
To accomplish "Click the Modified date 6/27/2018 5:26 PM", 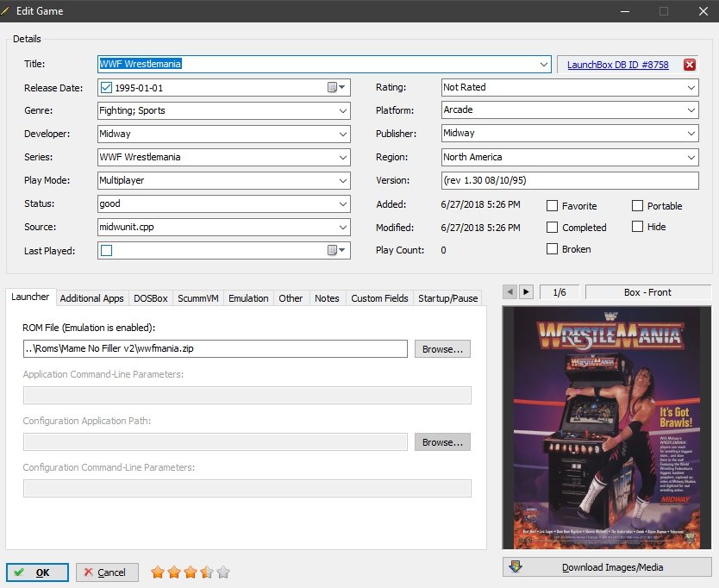I will [480, 228].
